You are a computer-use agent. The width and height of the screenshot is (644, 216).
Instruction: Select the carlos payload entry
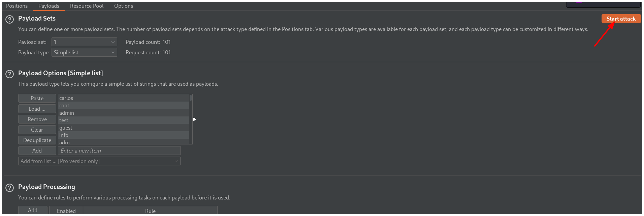click(66, 98)
